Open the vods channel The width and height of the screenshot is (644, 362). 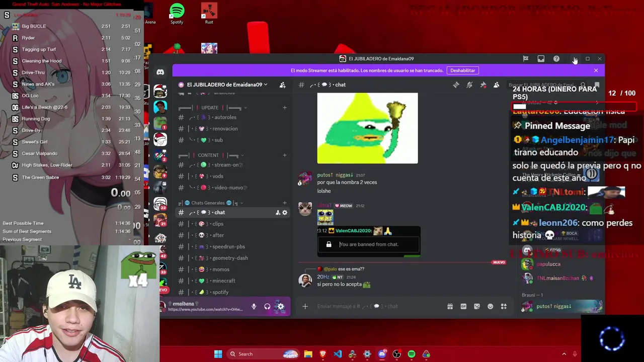pyautogui.click(x=232, y=176)
